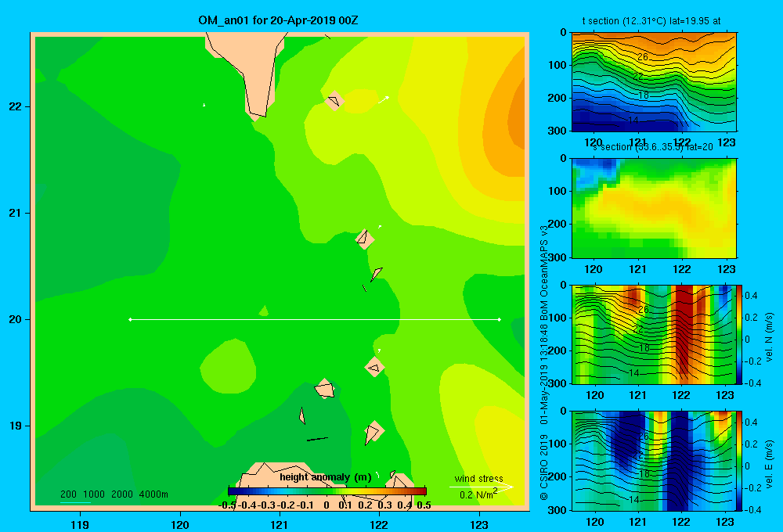Click longitude 122 under the vel. E section
783x532 pixels.
tap(681, 522)
